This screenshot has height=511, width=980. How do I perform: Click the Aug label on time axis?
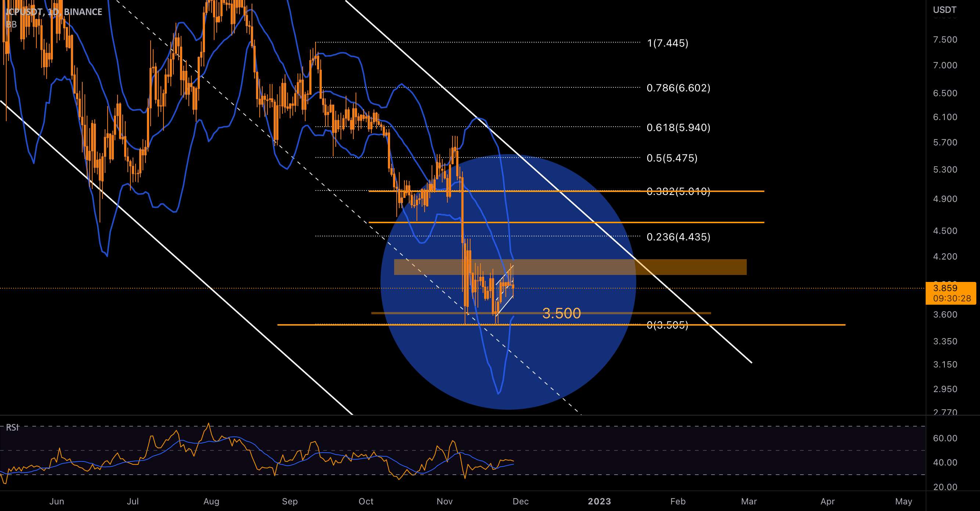click(x=211, y=501)
